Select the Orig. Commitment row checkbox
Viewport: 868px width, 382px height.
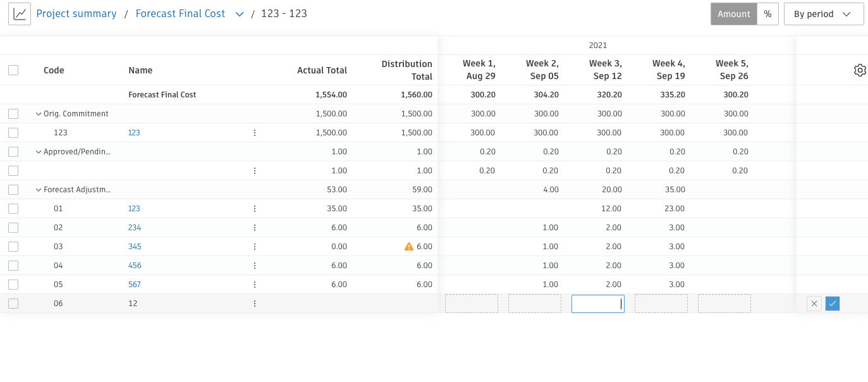(13, 114)
